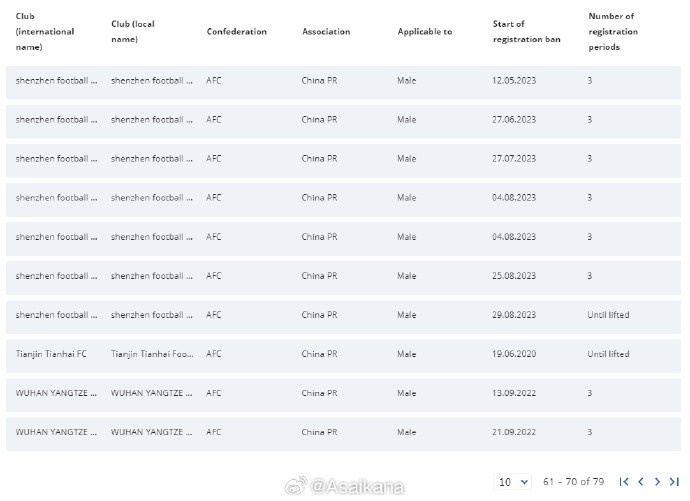
Task: Click international club name in the 12.05.2023 row
Action: 56,80
